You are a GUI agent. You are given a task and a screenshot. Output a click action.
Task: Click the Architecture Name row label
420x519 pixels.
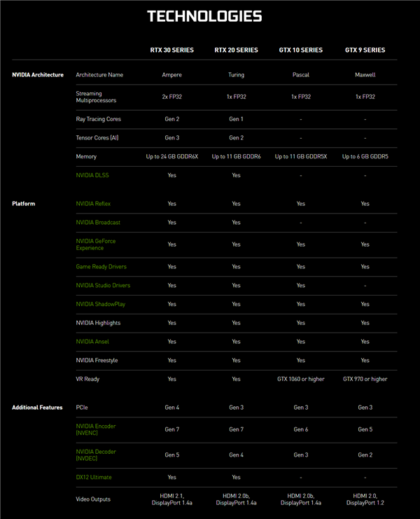point(99,75)
